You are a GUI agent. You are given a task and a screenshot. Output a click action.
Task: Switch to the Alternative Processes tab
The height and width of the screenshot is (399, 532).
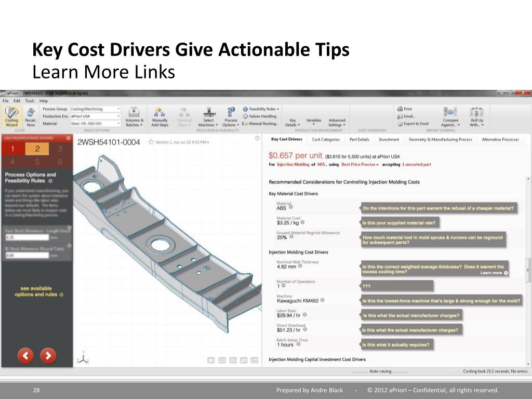(500, 139)
